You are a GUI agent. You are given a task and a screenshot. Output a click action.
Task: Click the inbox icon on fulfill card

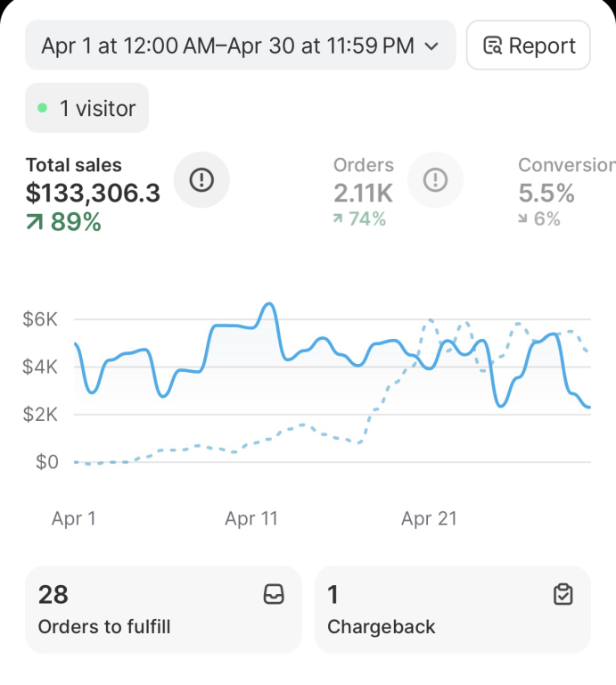tap(274, 594)
